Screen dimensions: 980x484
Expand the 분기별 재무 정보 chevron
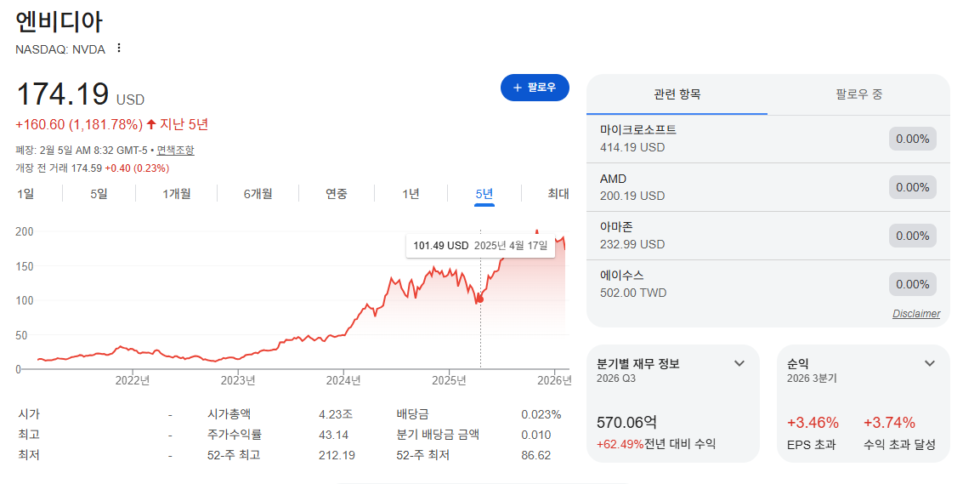(739, 363)
